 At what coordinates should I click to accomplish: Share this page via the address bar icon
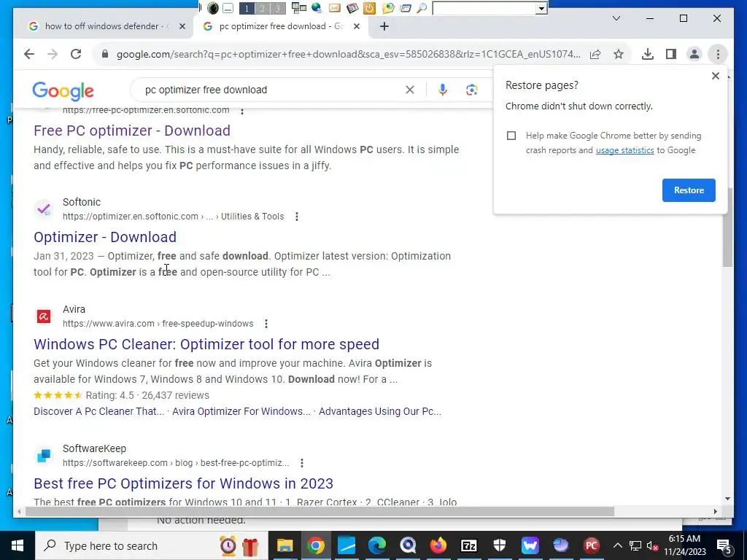(x=595, y=54)
